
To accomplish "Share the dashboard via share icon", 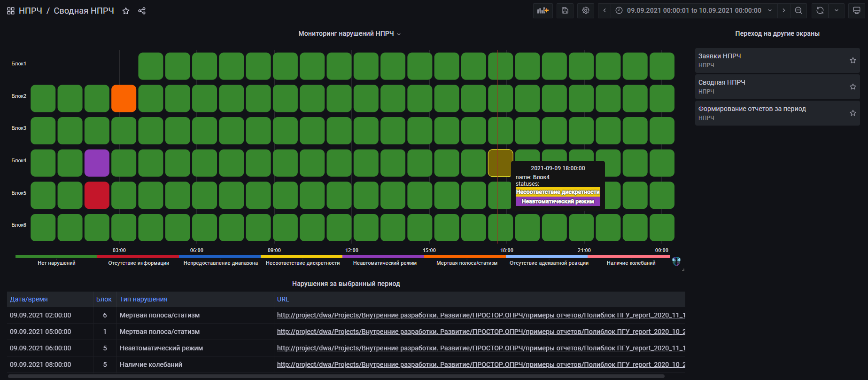I will point(142,11).
